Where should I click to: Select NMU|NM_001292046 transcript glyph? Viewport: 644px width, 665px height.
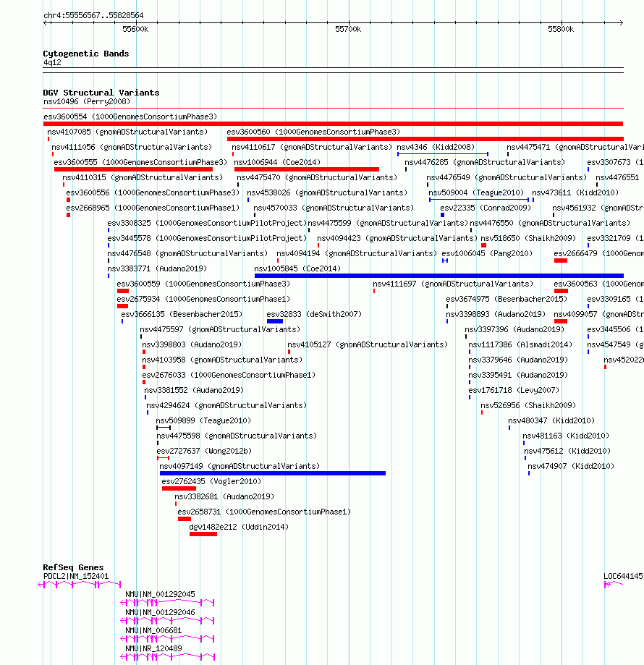tap(167, 621)
